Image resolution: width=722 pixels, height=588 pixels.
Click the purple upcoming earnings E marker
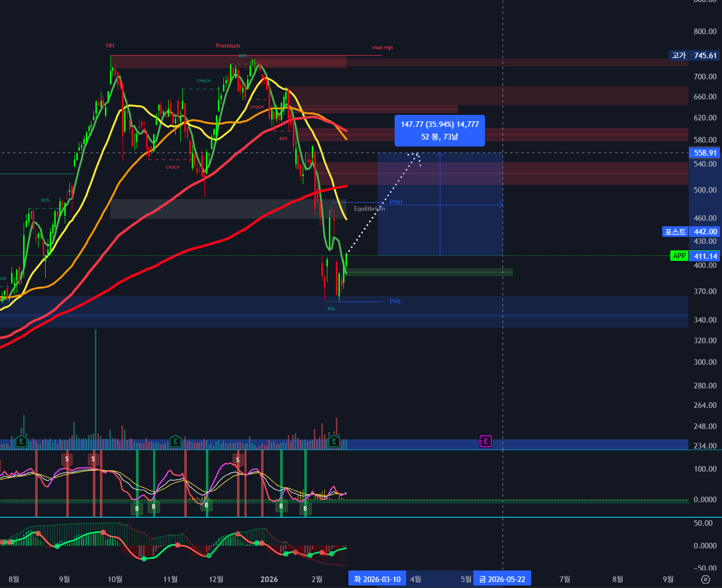coord(485,442)
